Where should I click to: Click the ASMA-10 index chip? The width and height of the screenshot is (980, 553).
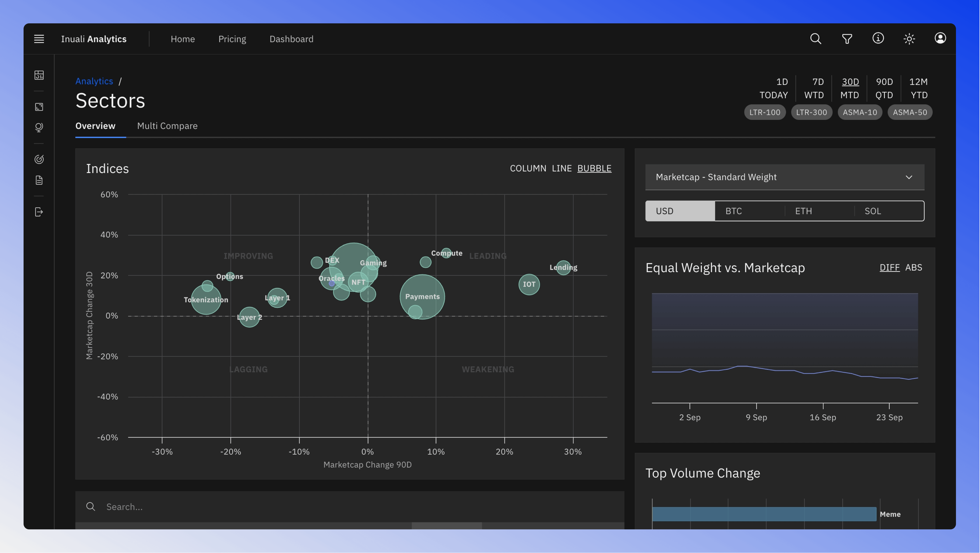tap(860, 112)
